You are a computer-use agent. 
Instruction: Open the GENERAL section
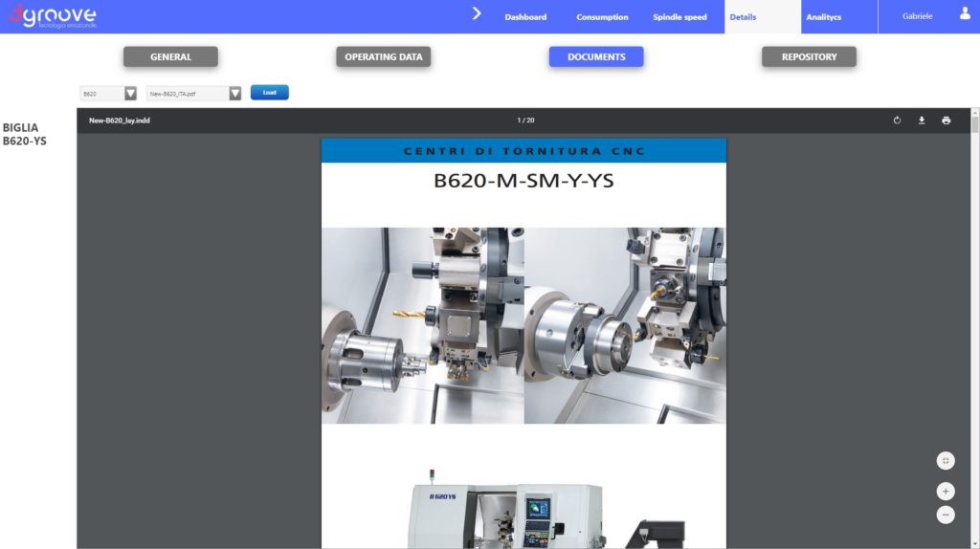pyautogui.click(x=170, y=57)
